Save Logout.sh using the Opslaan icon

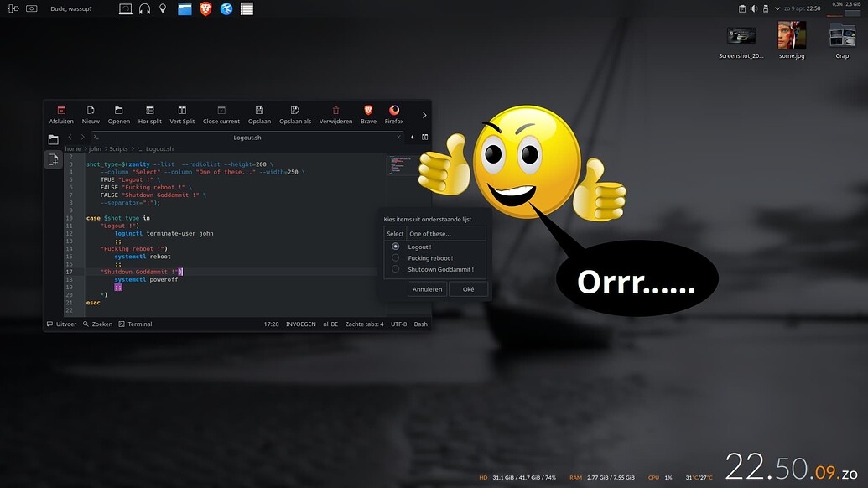click(258, 113)
